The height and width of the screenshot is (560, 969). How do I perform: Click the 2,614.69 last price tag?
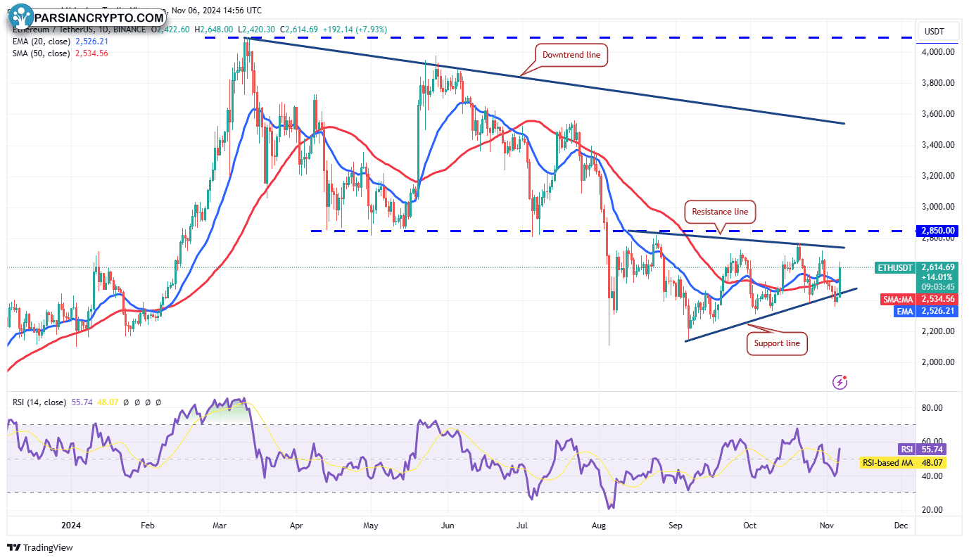(937, 267)
